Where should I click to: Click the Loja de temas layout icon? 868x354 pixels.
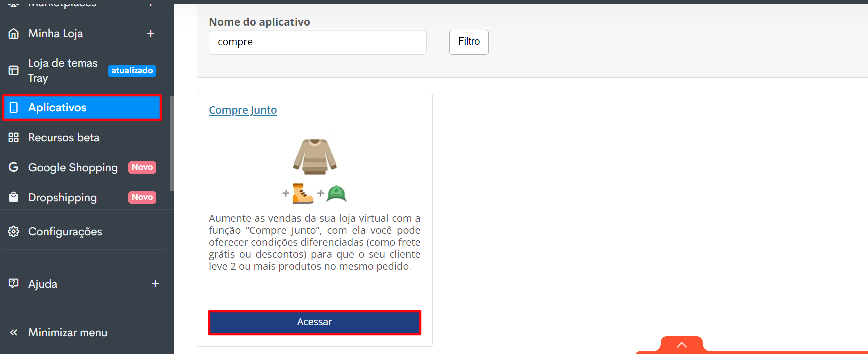(x=14, y=70)
